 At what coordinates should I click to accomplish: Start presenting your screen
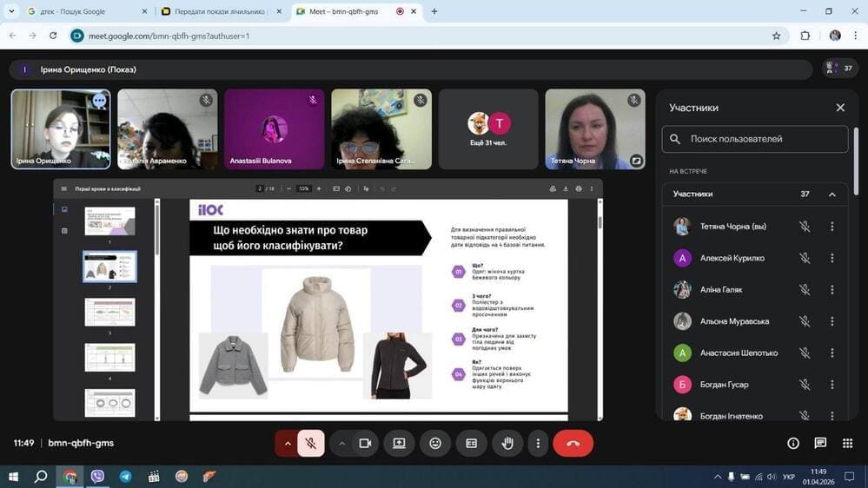[399, 444]
